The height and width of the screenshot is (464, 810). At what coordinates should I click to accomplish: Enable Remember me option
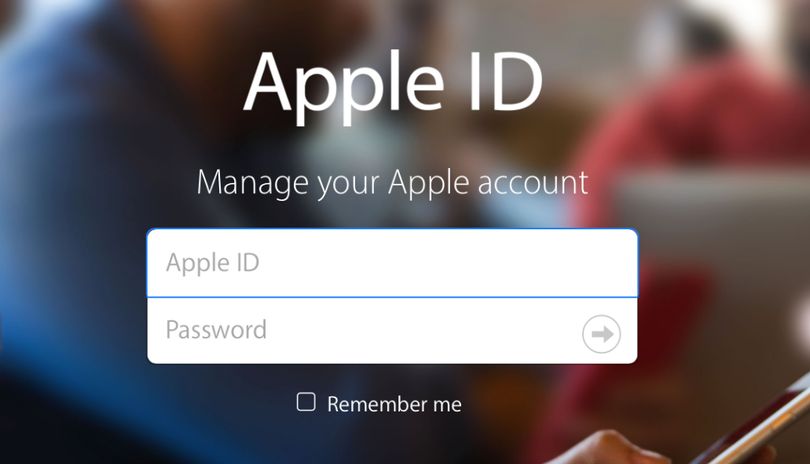[x=306, y=402]
